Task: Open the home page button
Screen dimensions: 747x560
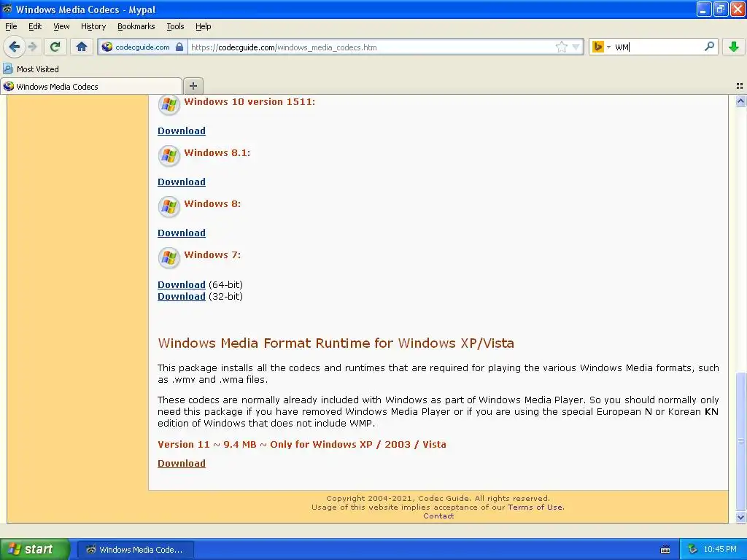Action: (82, 47)
